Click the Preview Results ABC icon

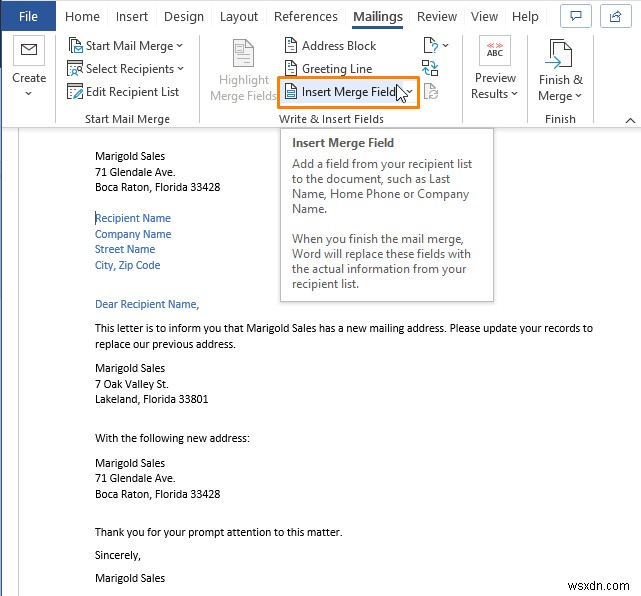point(495,50)
